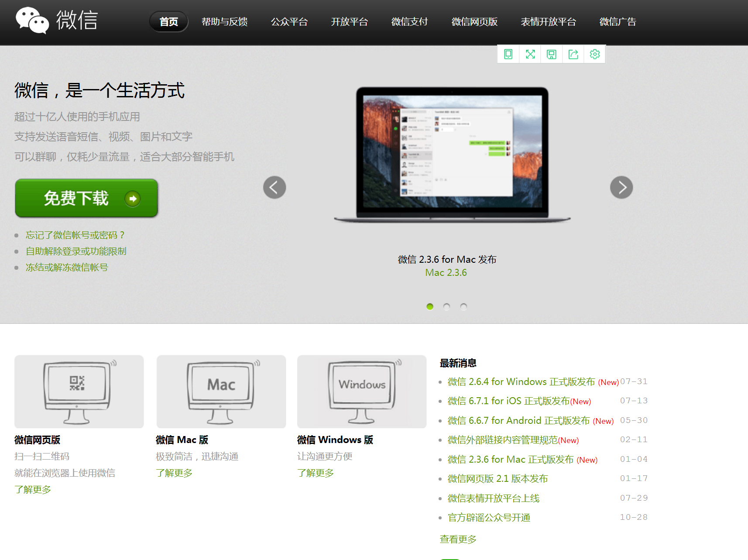
Task: Click the QR code monitor illustration for 微信网页版
Action: 79,391
